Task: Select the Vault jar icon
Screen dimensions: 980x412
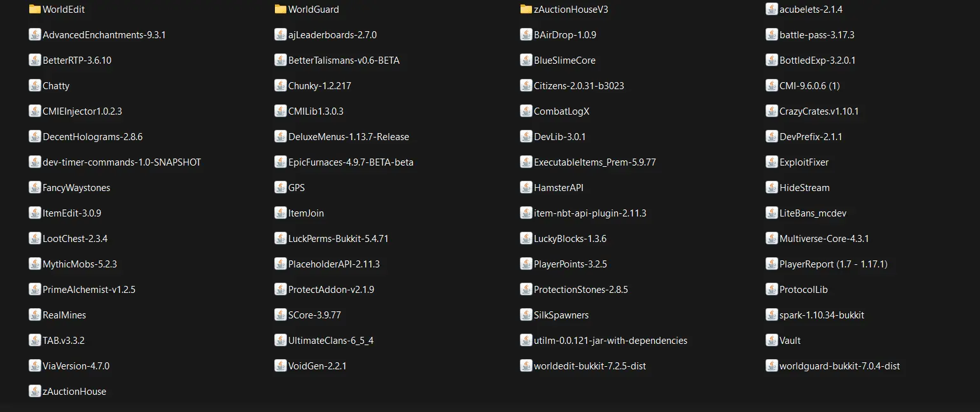Action: 771,340
